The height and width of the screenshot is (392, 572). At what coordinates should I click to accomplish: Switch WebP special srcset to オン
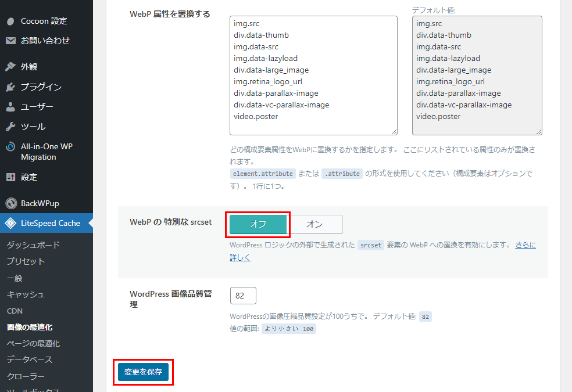click(x=314, y=224)
